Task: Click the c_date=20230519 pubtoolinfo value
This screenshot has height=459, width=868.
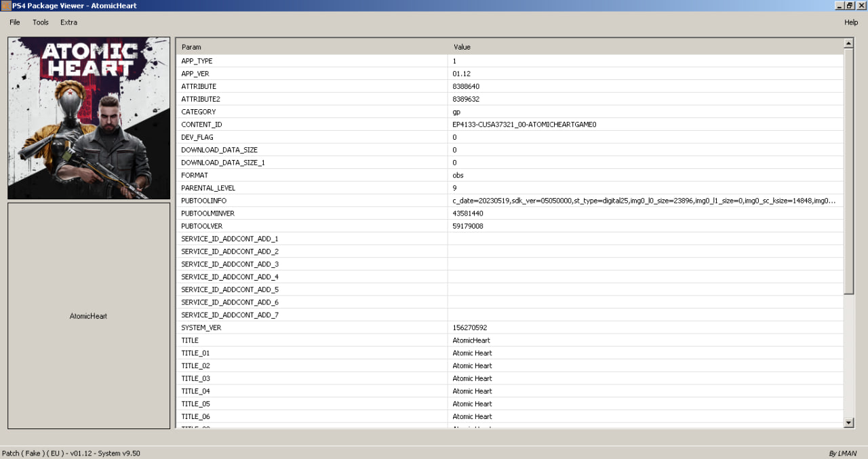Action: (x=644, y=201)
